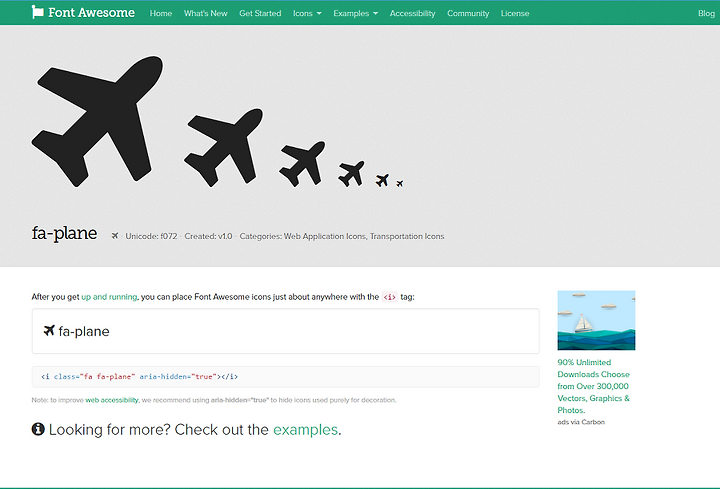Click the second-largest plane icon
The height and width of the screenshot is (489, 720).
224,147
